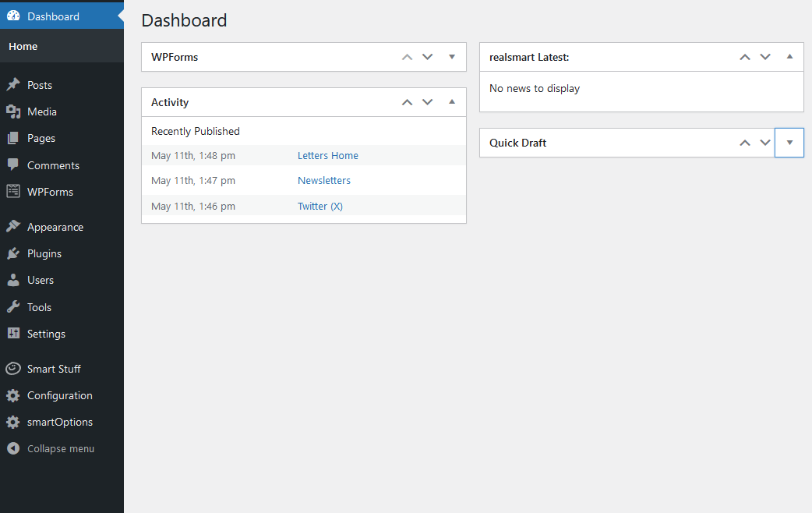Toggle the realsmart Latest panel closed
The width and height of the screenshot is (812, 513).
(789, 57)
